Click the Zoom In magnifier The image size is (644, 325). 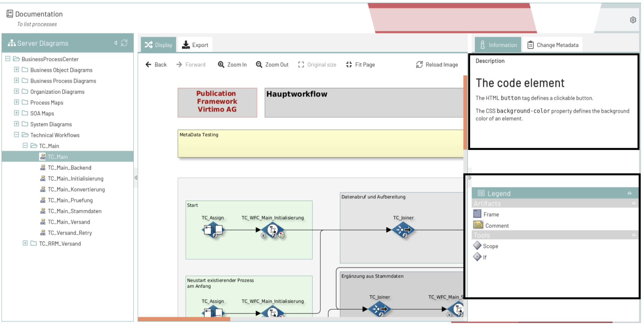click(221, 65)
